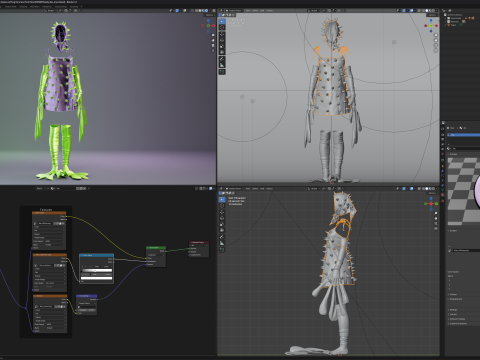The height and width of the screenshot is (360, 480).
Task: Switch side-view viewport to wireframe shading
Action: coord(423,188)
